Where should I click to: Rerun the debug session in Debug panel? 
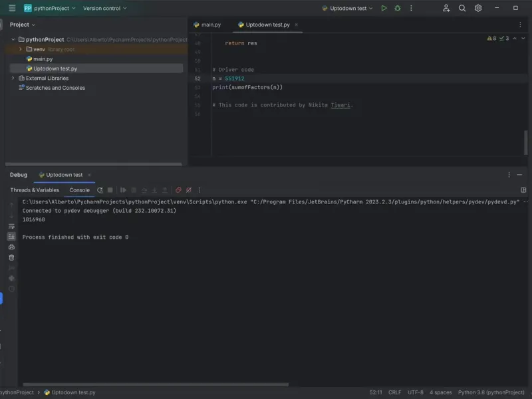coord(100,190)
